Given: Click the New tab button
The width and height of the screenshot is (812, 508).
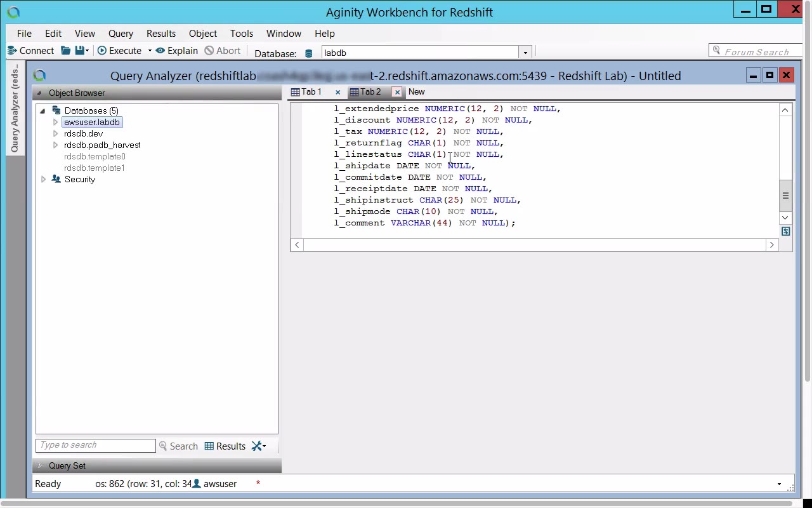Looking at the screenshot, I should click(416, 92).
